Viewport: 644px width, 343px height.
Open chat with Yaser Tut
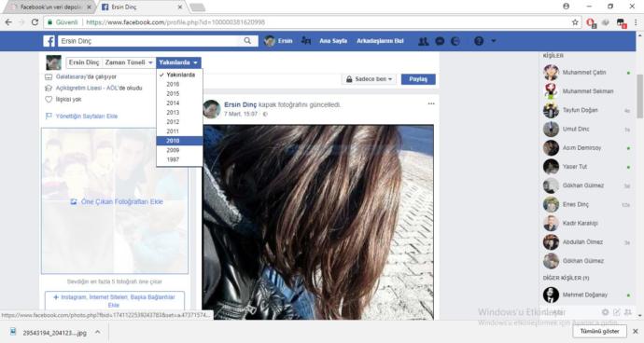click(586, 167)
